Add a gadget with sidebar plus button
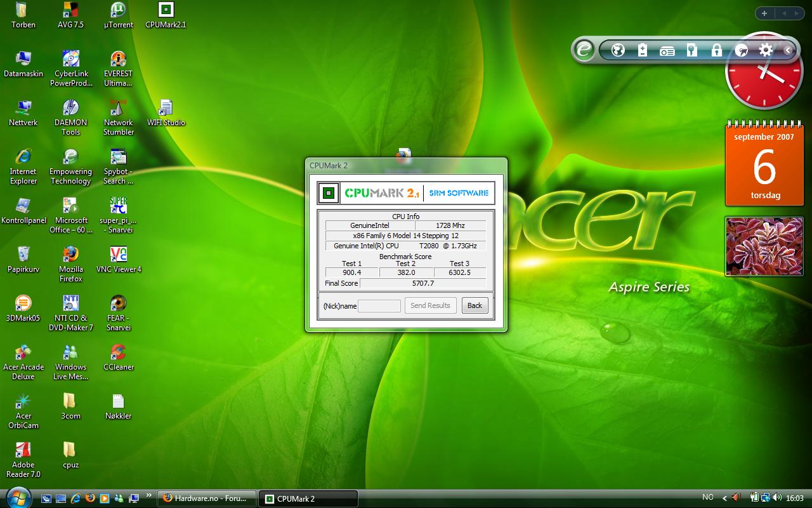The image size is (812, 508). (764, 13)
